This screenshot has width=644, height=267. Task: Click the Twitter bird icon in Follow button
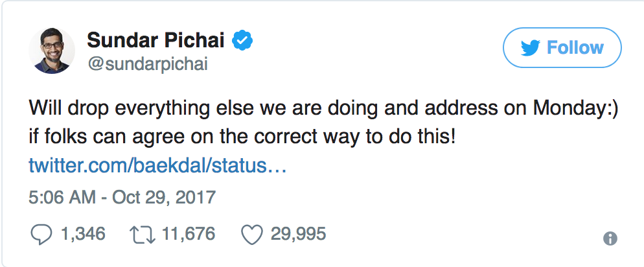pos(530,48)
